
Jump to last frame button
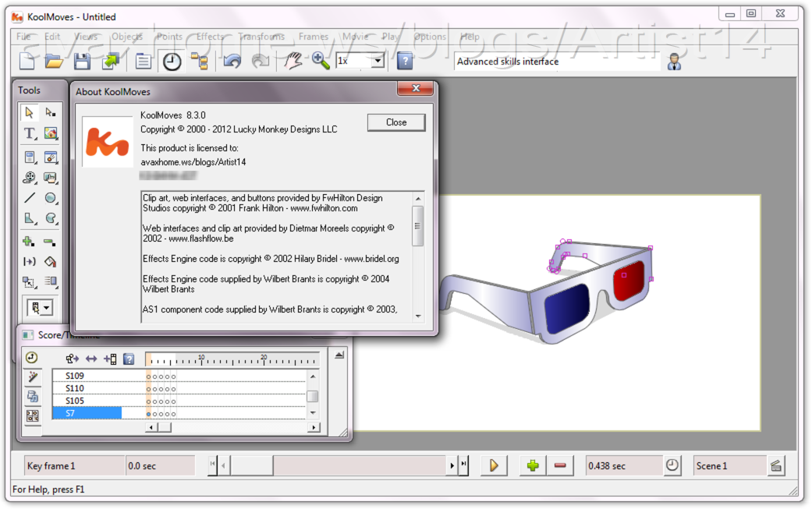pos(463,465)
